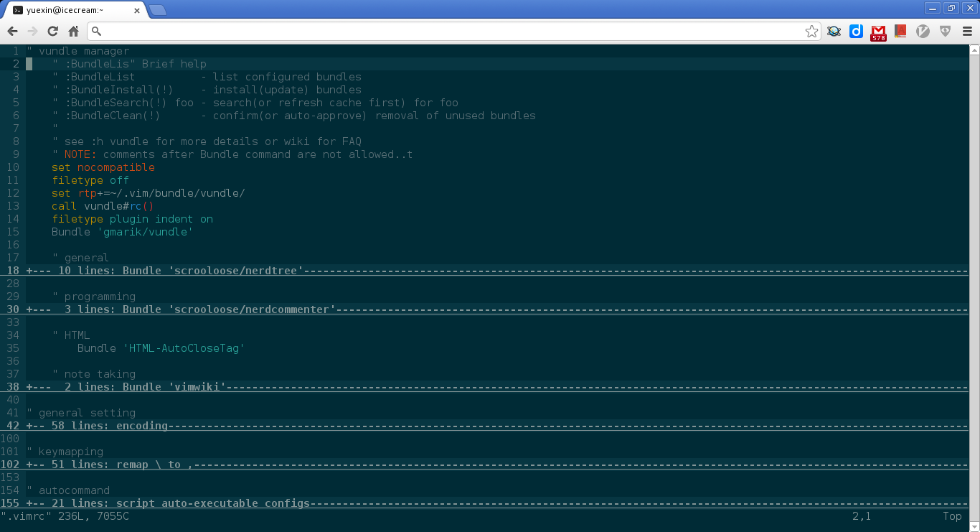This screenshot has width=980, height=532.
Task: Open the 58 lines 'encoding' fold
Action: 497,426
